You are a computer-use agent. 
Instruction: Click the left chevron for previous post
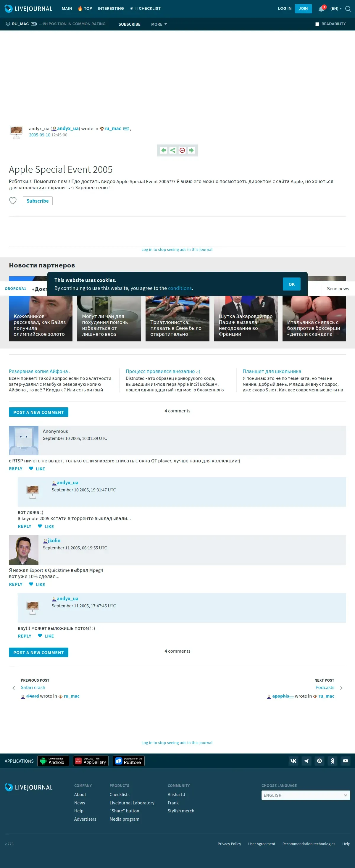tap(14, 688)
